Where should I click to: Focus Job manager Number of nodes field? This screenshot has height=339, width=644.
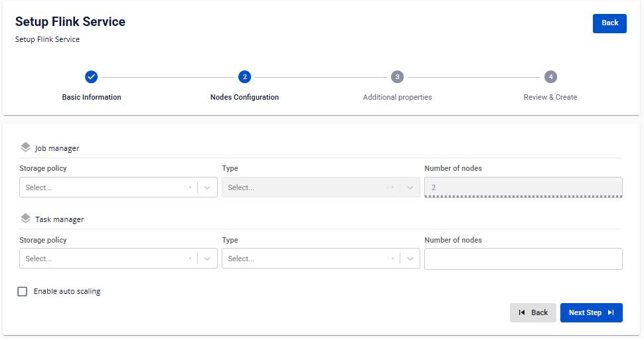(x=523, y=187)
